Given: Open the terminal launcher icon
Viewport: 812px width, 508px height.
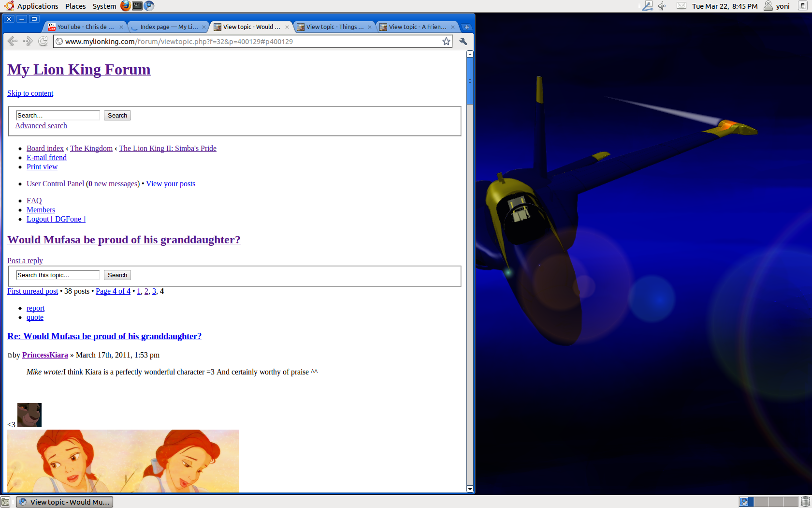Looking at the screenshot, I should (137, 6).
